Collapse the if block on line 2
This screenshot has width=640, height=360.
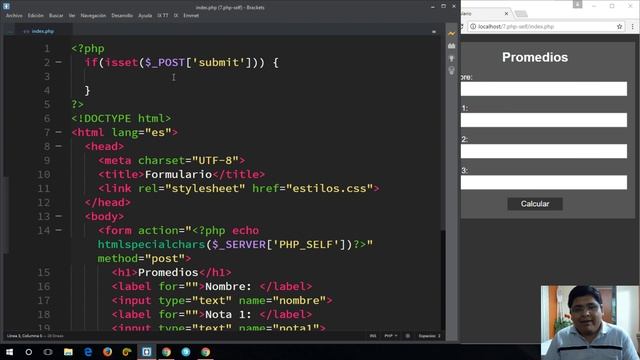click(59, 62)
